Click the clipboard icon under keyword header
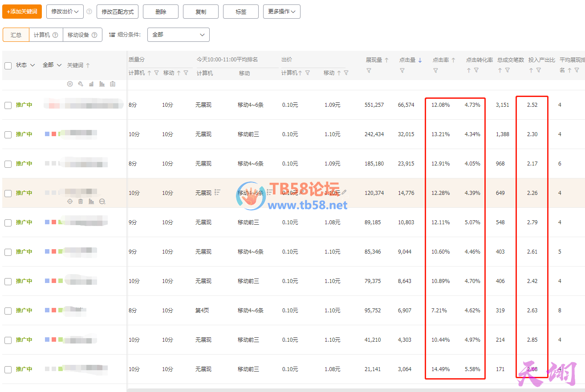The height and width of the screenshot is (392, 585). point(113,84)
